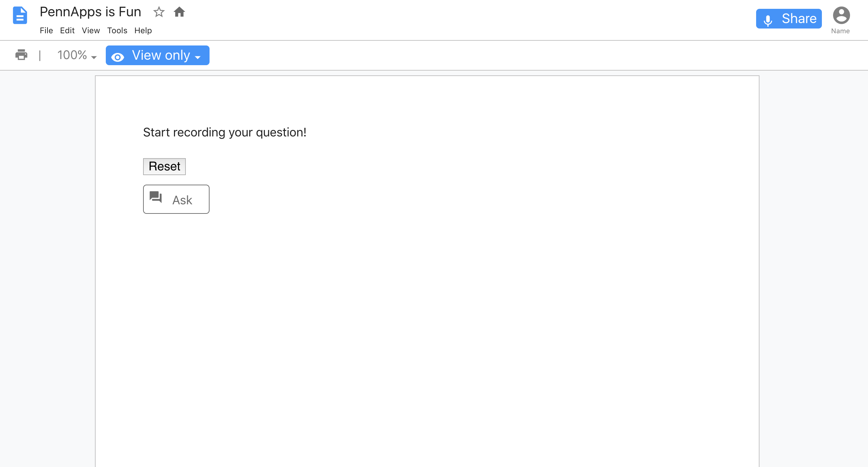Open the View only mode dropdown arrow
Screen dimensions: 868x467
click(198, 57)
